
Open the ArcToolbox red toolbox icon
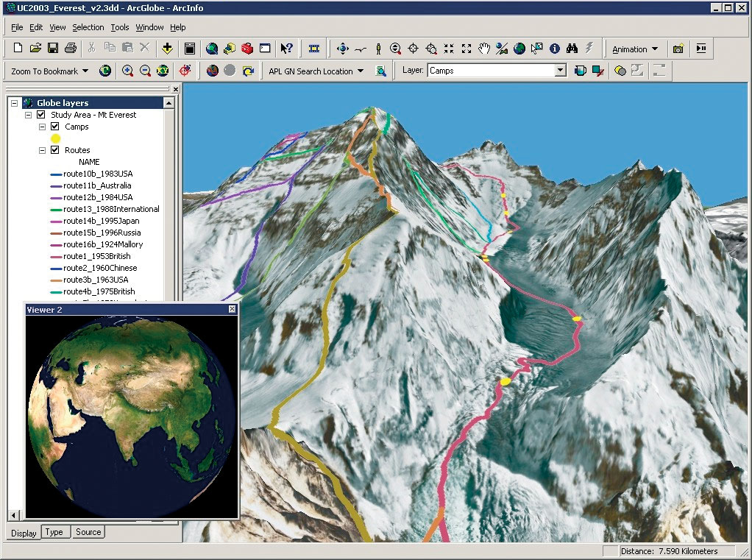(247, 49)
